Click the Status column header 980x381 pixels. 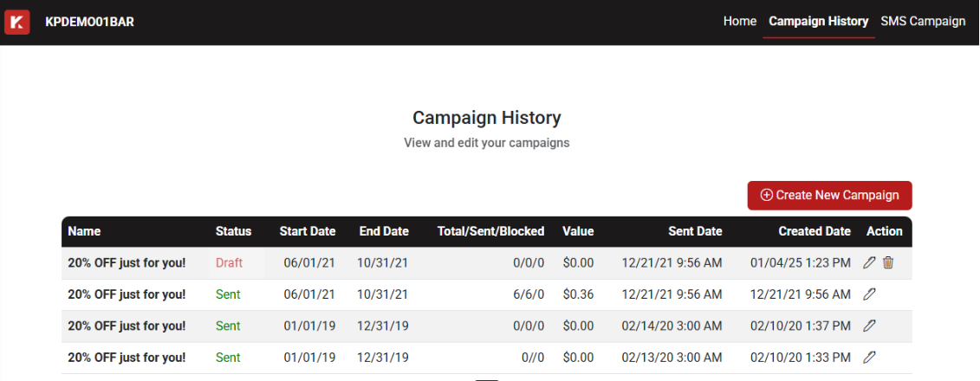pos(233,231)
